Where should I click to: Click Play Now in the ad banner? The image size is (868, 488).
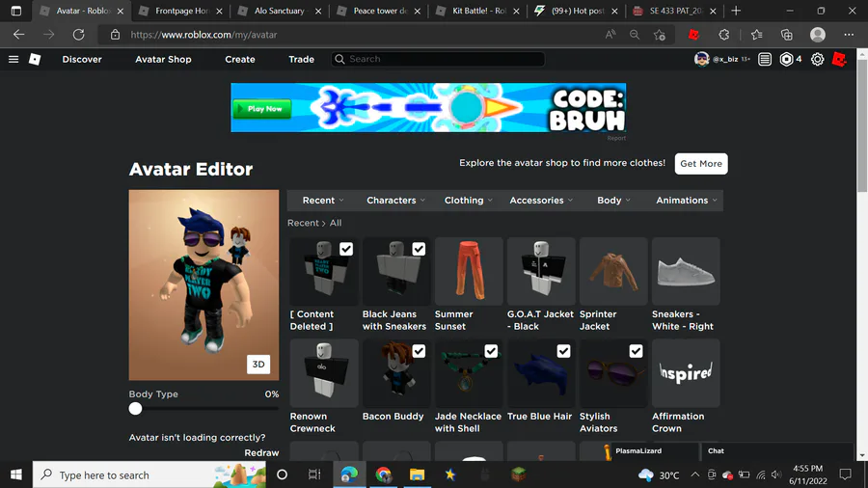click(x=261, y=109)
